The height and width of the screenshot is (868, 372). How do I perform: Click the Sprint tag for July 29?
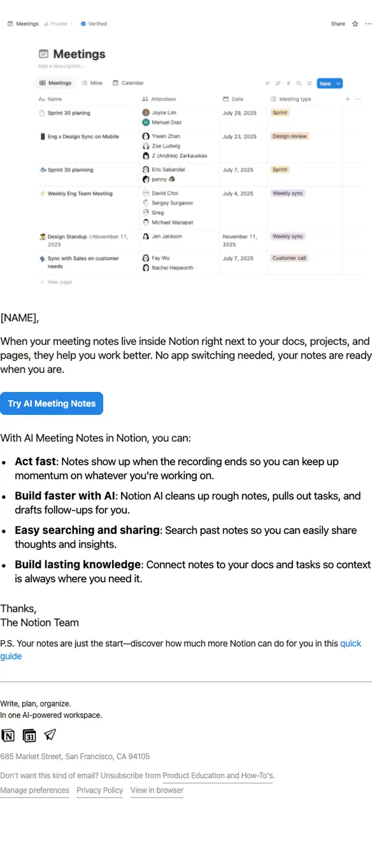coord(280,113)
